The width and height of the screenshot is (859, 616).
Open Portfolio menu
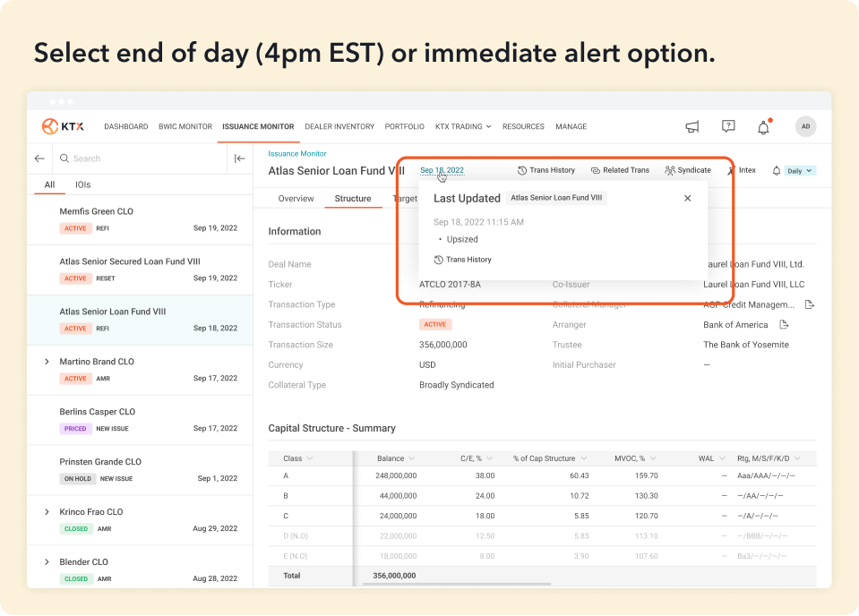pyautogui.click(x=404, y=126)
